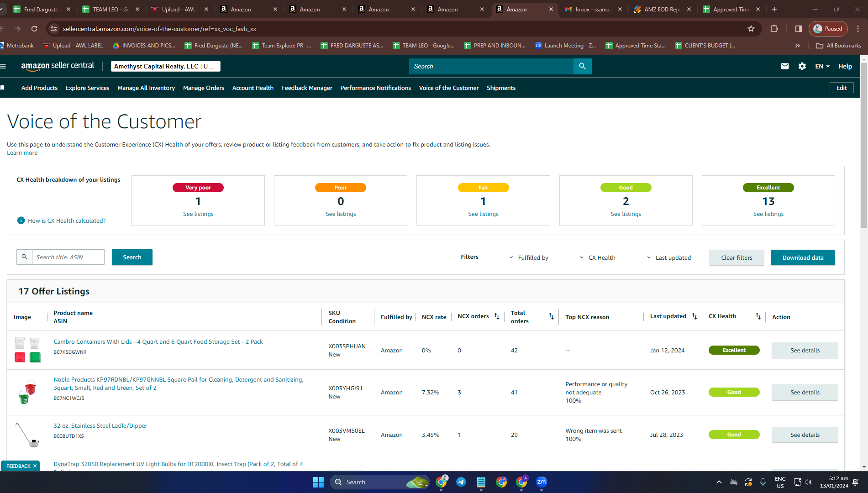Click the Seller Central search magnifier button
Viewport: 868px width, 493px height.
582,66
